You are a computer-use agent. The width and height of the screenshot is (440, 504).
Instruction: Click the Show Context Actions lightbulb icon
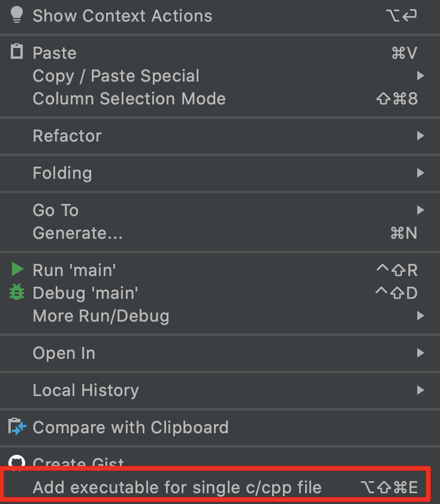coord(17,16)
